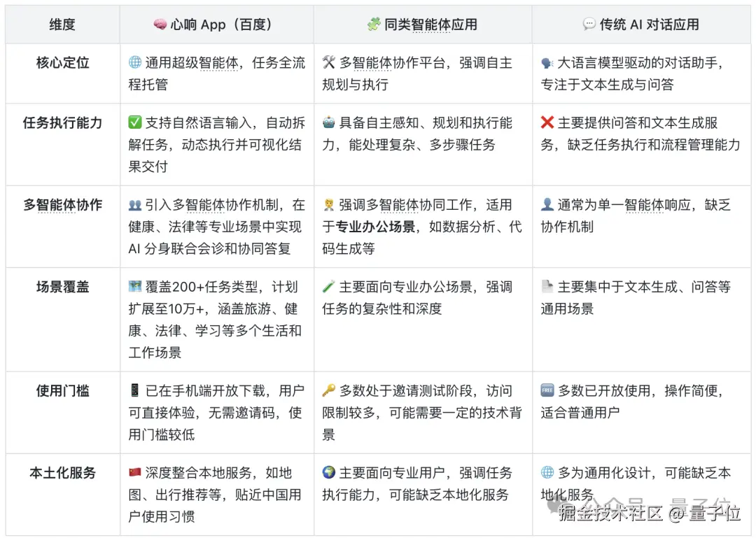Image resolution: width=756 pixels, height=538 pixels.
Task: Click the text 任务全流程托管
Action: (x=217, y=73)
